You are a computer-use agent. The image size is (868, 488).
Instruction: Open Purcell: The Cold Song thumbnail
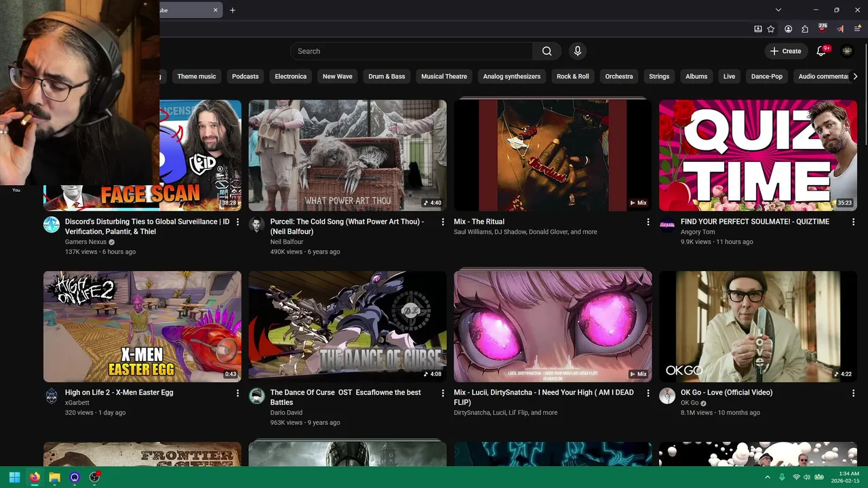347,155
